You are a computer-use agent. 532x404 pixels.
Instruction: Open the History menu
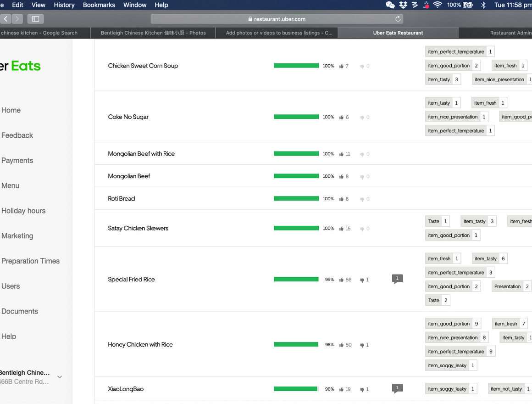coord(64,5)
